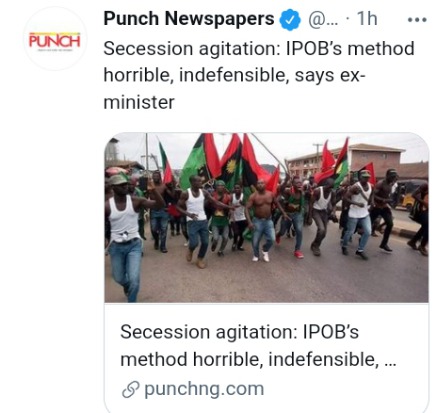Open the 1h timestamp link
Screen dimensions: 444x413
[x=367, y=18]
